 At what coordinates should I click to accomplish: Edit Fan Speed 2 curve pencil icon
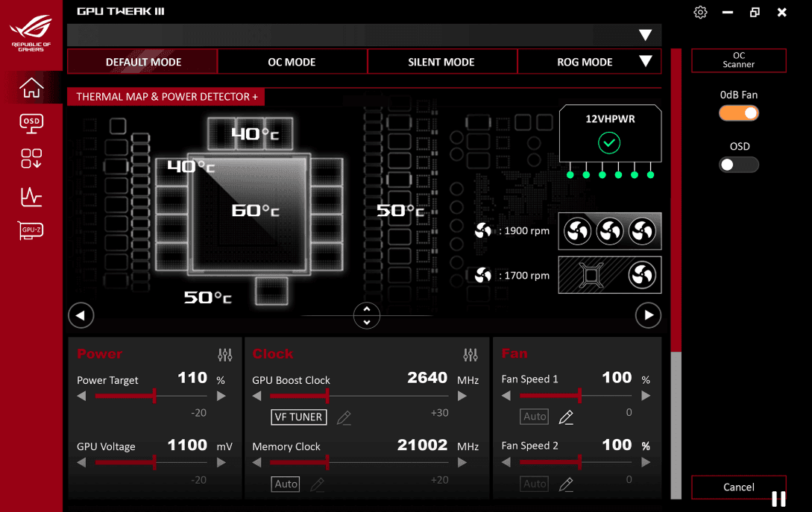point(566,484)
